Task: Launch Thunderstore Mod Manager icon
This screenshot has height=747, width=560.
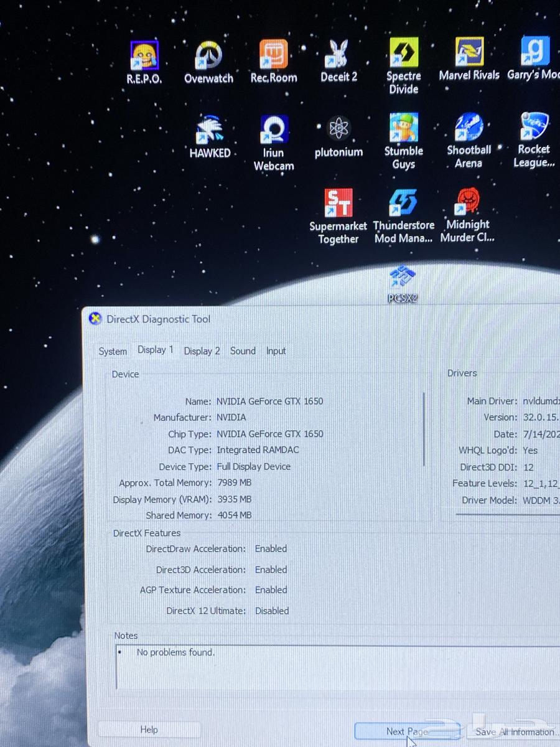Action: point(403,216)
